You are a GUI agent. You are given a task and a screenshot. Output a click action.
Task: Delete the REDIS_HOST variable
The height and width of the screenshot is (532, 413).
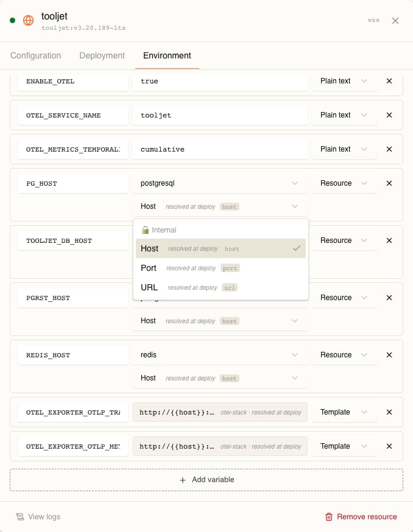tap(389, 355)
